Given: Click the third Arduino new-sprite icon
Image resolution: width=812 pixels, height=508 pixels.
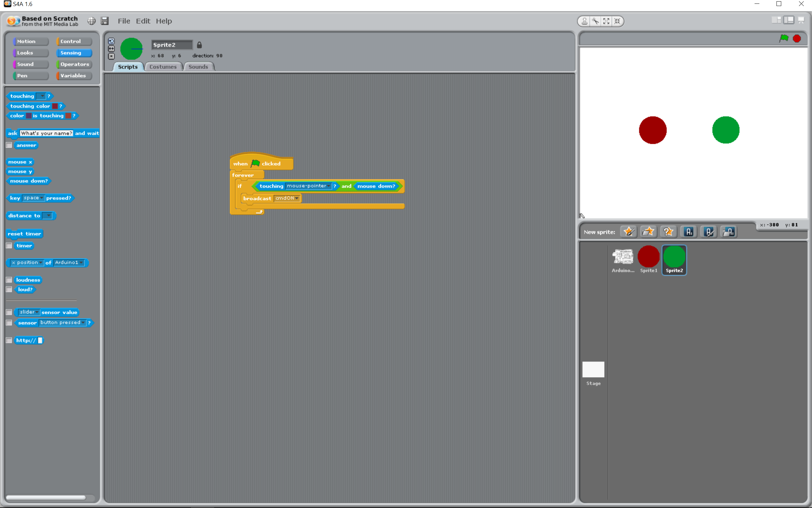Looking at the screenshot, I should coord(729,232).
